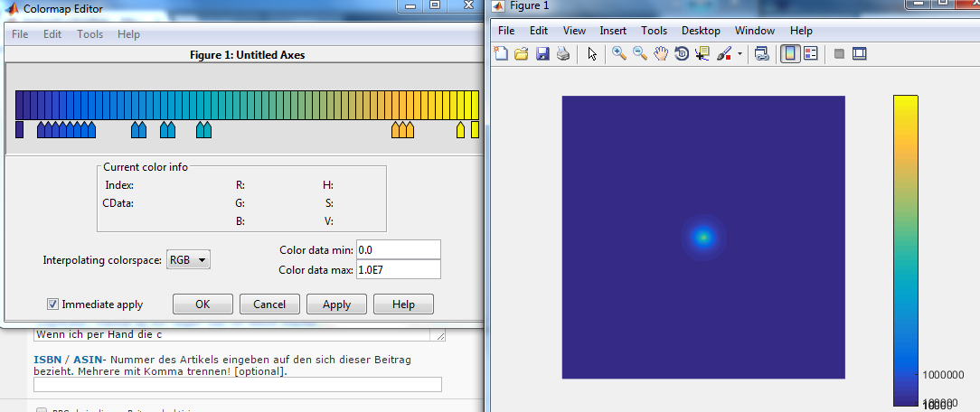This screenshot has height=412, width=980.
Task: Toggle the Insert Legend button
Action: tap(811, 54)
